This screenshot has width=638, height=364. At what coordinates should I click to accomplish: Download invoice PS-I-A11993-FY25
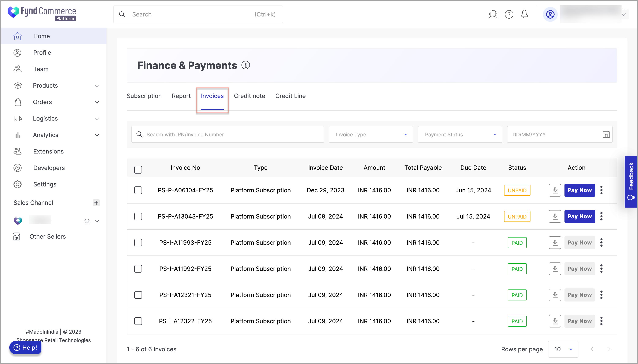pyautogui.click(x=555, y=243)
